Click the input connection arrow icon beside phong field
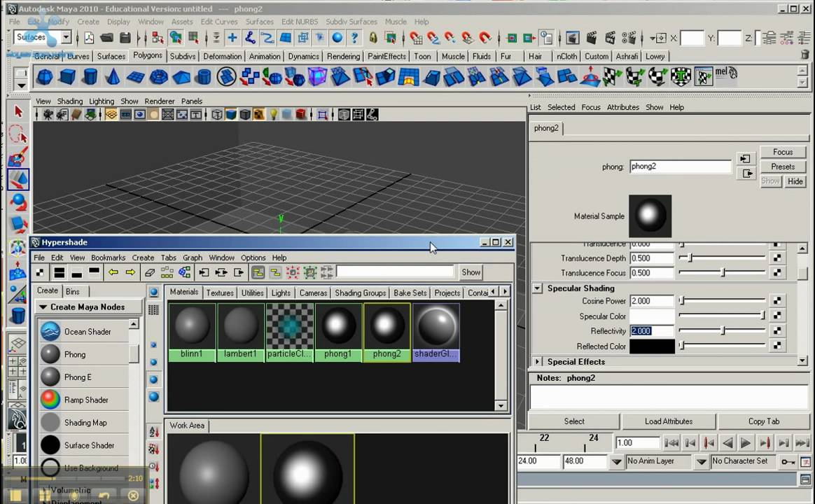The width and height of the screenshot is (815, 504). tap(746, 159)
